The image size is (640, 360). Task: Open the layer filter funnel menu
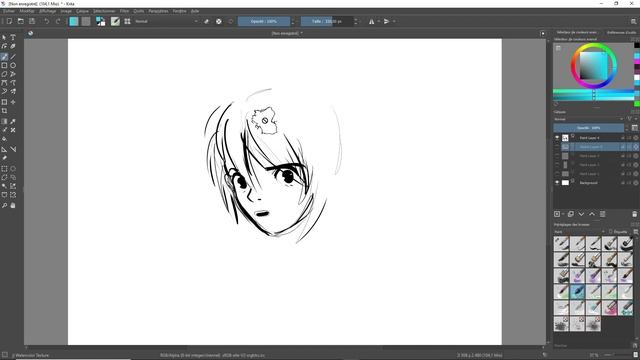630,119
